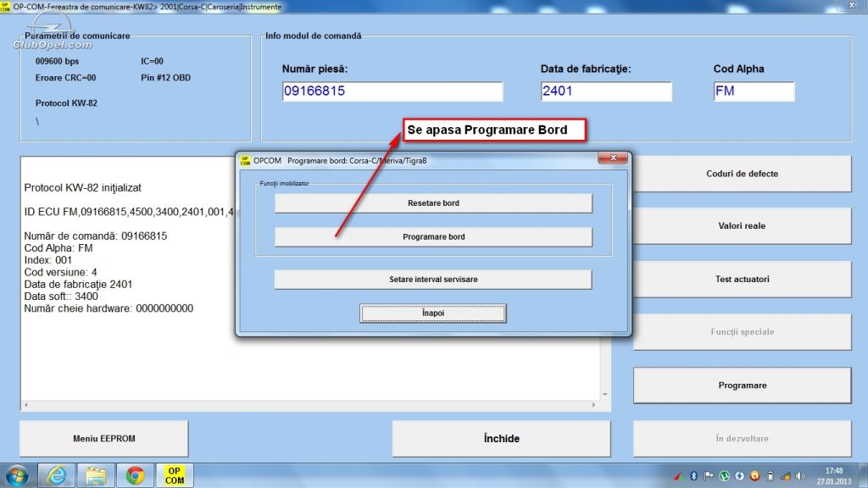Click the 'Pin #12 OBD' parameter text
Image resolution: width=868 pixels, height=488 pixels.
[x=165, y=78]
